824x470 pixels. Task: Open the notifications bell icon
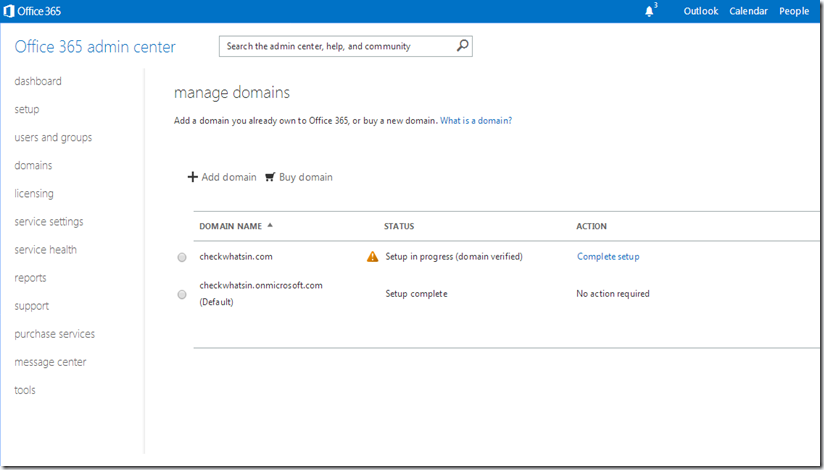pos(650,11)
